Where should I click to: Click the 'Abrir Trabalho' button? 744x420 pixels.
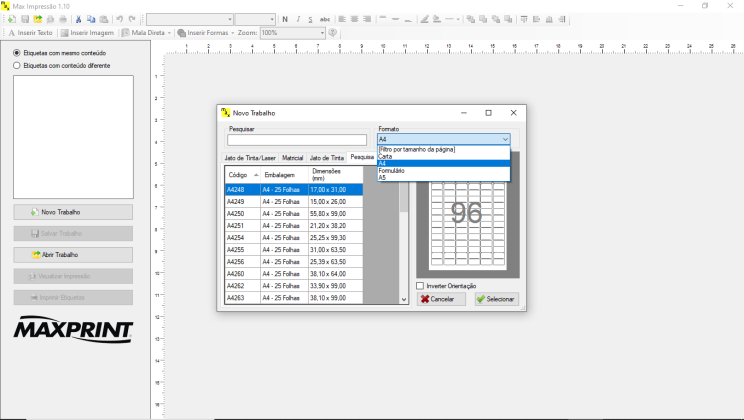pyautogui.click(x=73, y=255)
